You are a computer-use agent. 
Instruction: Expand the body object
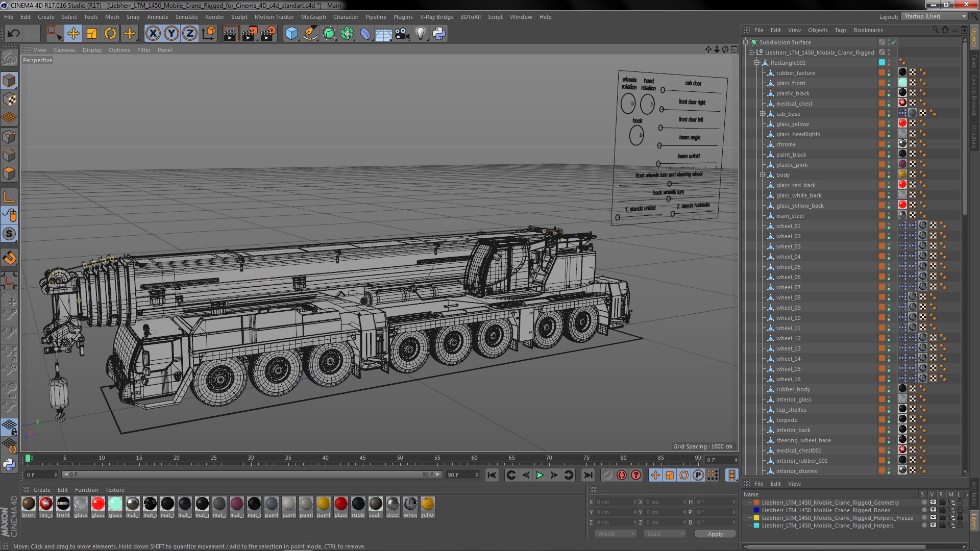click(763, 175)
